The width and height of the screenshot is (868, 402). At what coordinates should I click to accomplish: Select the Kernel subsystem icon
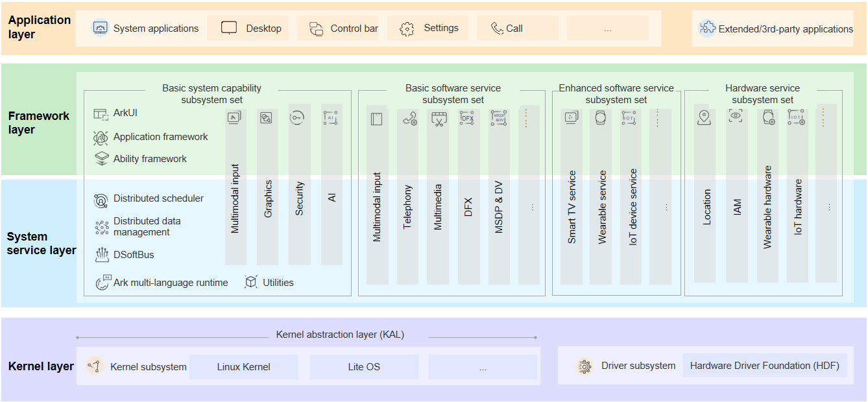(x=95, y=366)
